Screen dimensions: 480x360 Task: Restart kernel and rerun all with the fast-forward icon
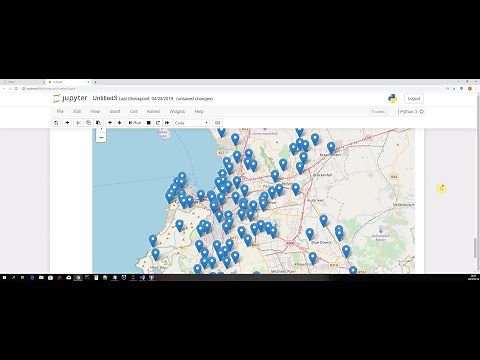pyautogui.click(x=167, y=123)
